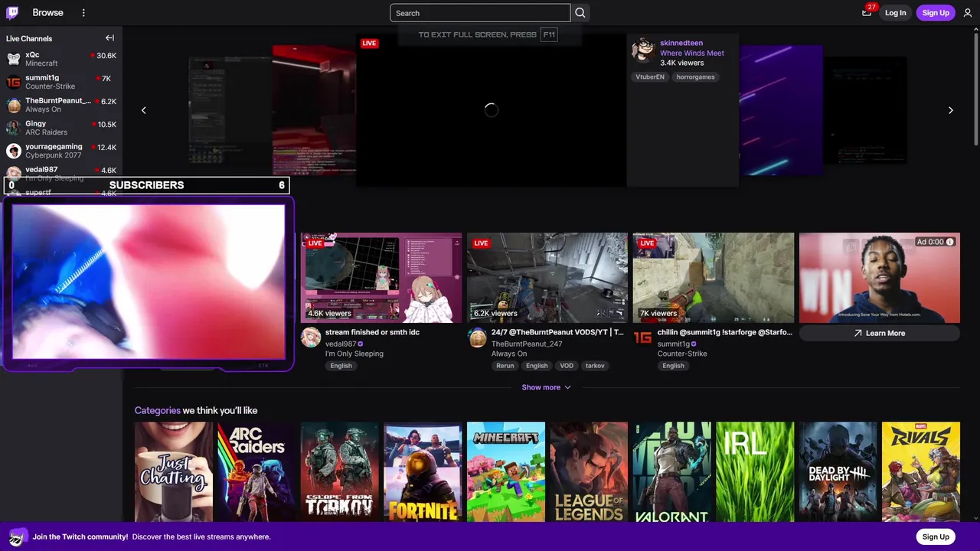Open the skinnedteen channel link
The width and height of the screenshot is (980, 551).
681,43
